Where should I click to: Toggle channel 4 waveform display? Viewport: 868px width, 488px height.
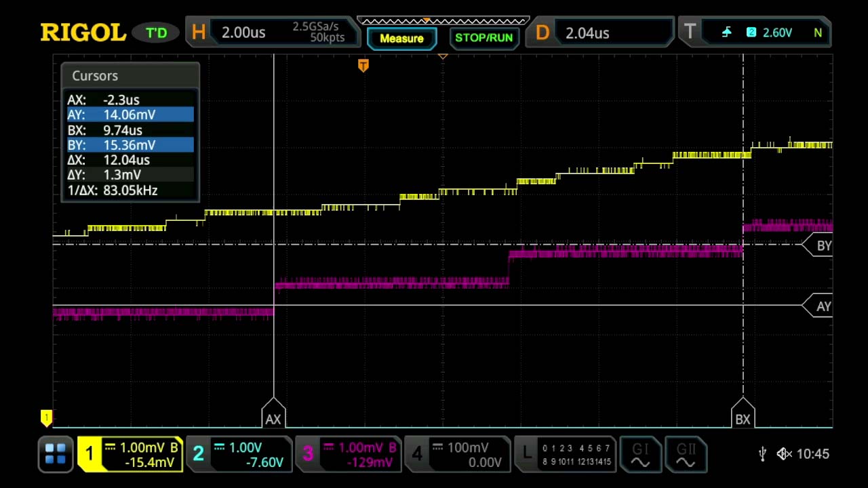(418, 454)
